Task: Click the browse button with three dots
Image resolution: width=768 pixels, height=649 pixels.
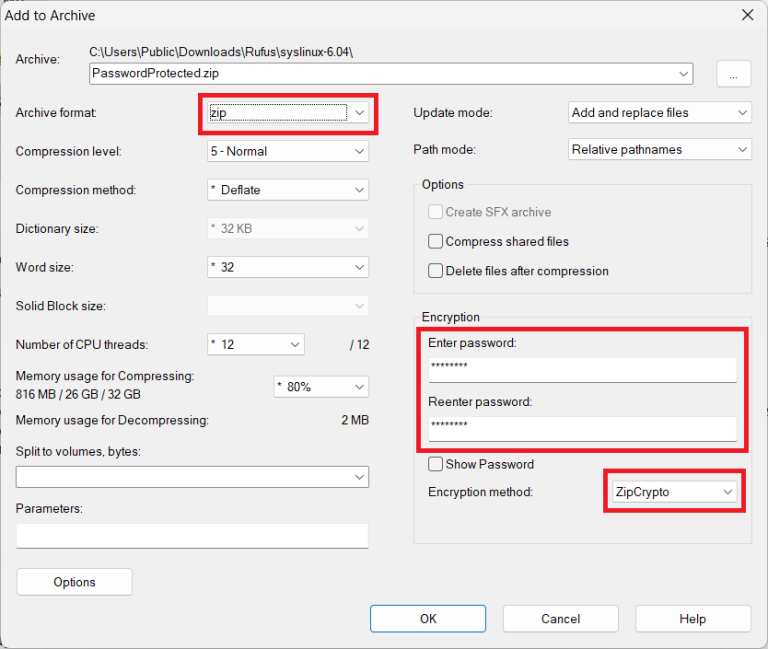Action: pos(733,74)
